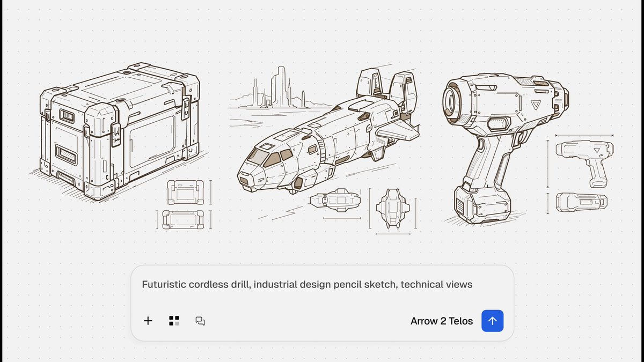
Task: Click the battery pack of the large drill
Action: coord(482,204)
